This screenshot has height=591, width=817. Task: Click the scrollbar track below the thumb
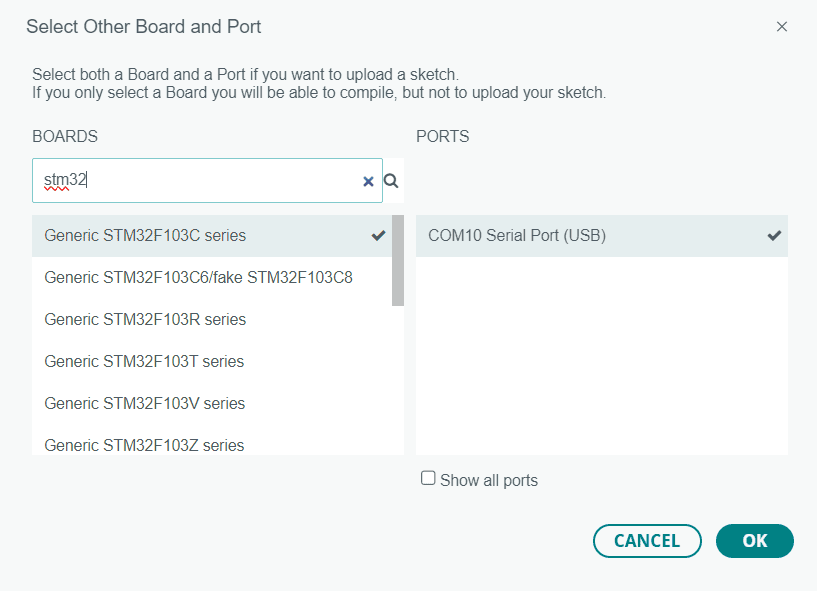pos(398,380)
